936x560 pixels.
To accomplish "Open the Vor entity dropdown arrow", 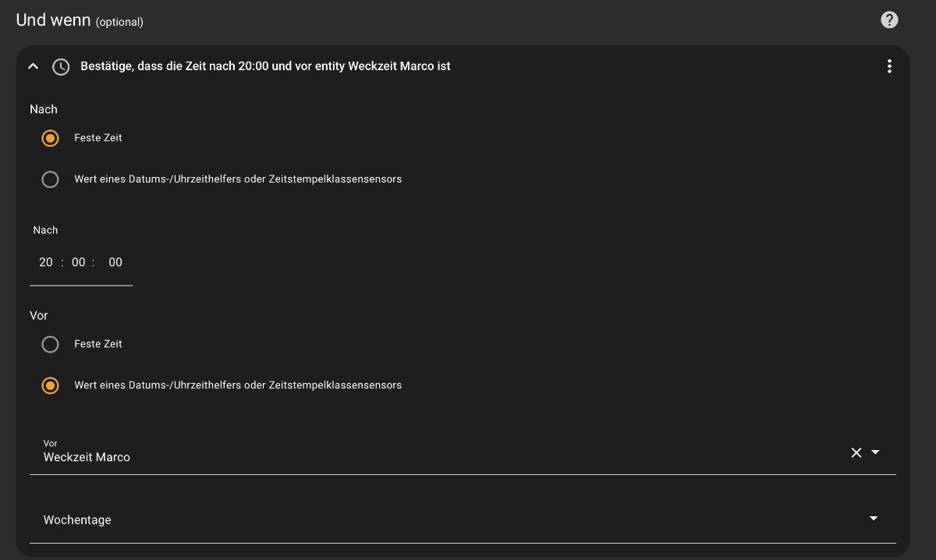I will tap(875, 452).
